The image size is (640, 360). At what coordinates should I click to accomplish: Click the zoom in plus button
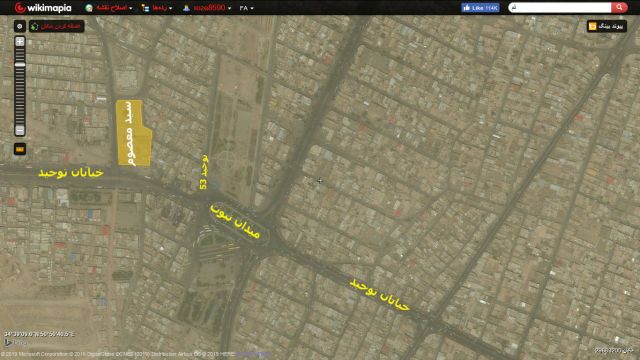pos(20,42)
